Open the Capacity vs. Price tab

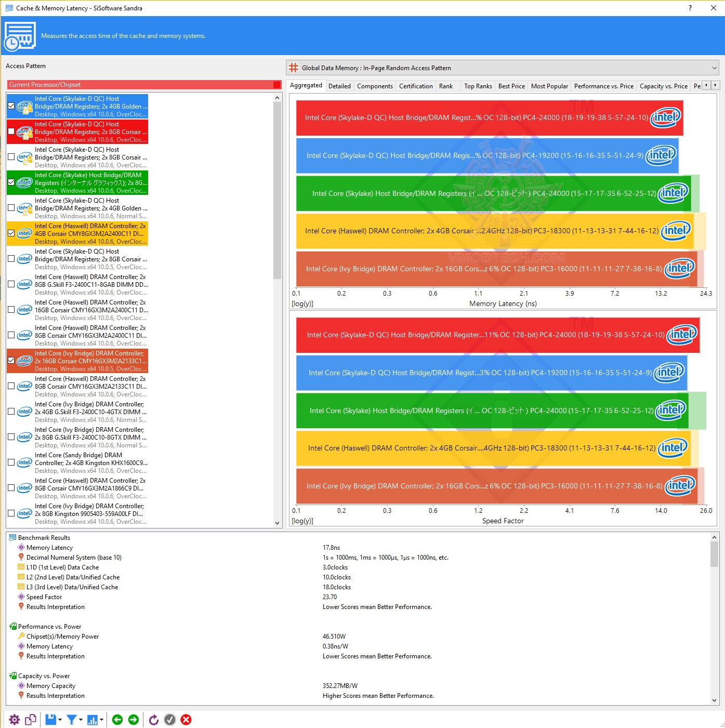(664, 86)
